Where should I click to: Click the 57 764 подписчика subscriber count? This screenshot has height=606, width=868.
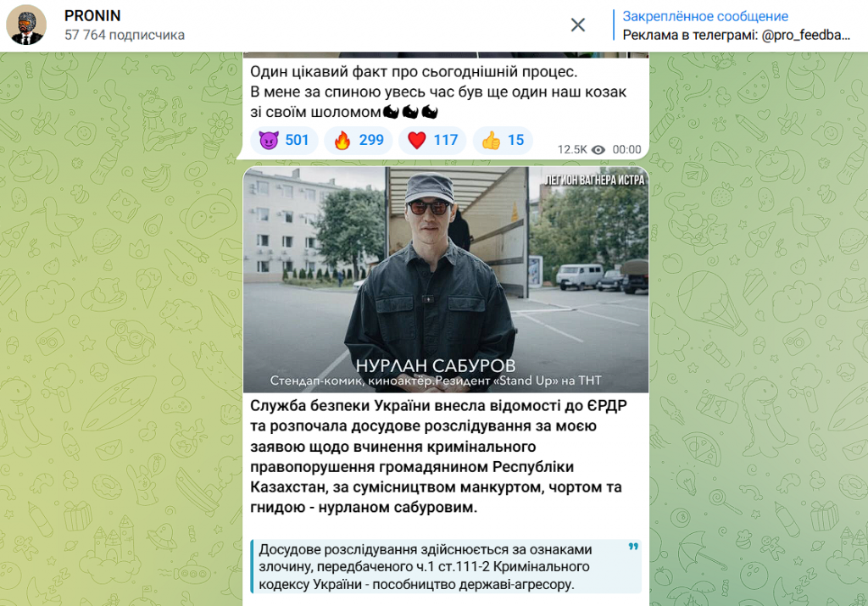coord(125,35)
